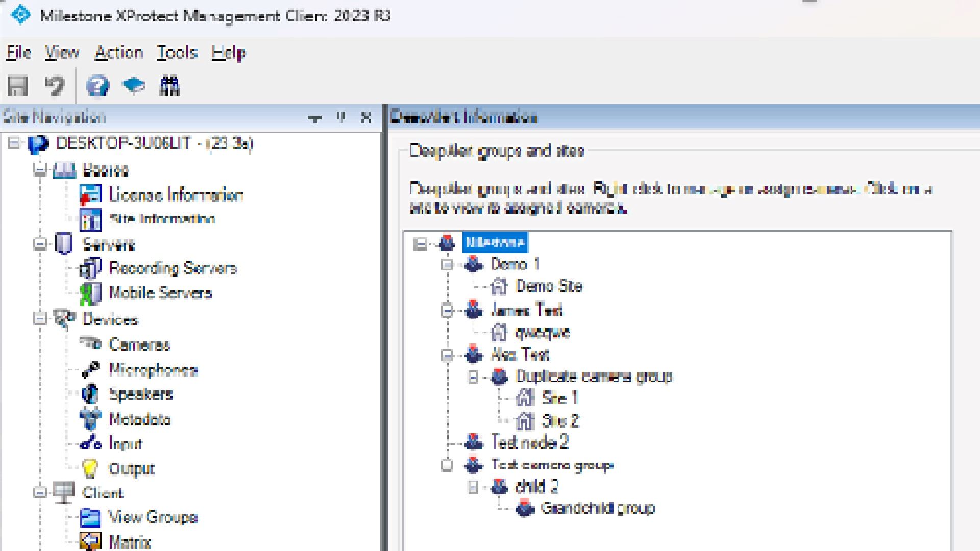The image size is (980, 551).
Task: Open Metadata under Devices
Action: (x=140, y=419)
